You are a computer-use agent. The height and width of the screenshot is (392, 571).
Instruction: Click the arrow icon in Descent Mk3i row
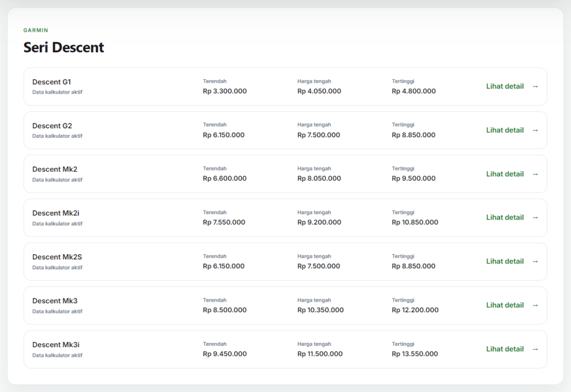[535, 350]
